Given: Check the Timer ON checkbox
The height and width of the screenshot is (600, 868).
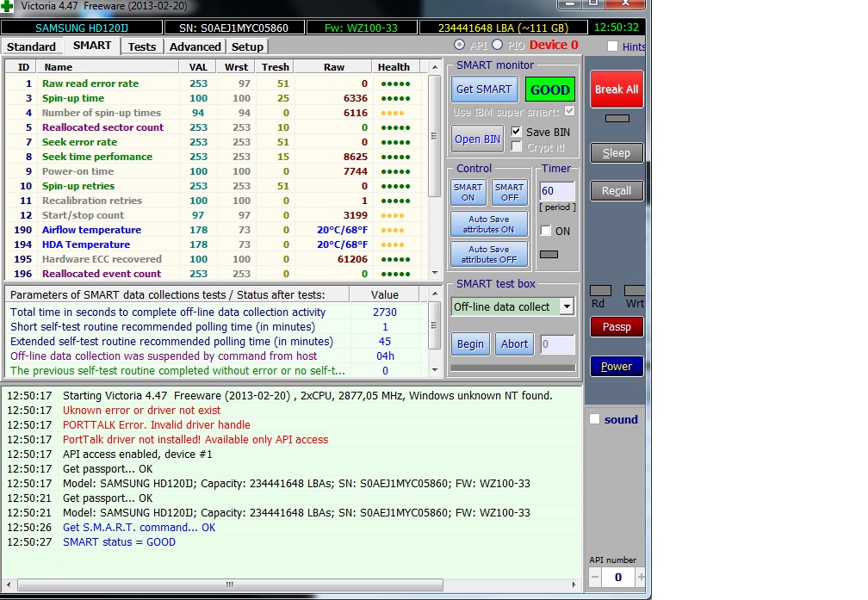Looking at the screenshot, I should click(x=546, y=231).
